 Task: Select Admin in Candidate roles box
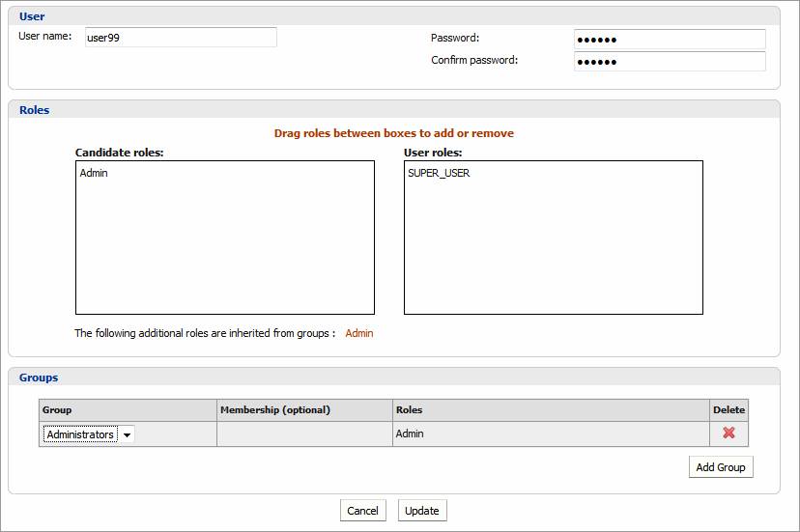point(94,174)
